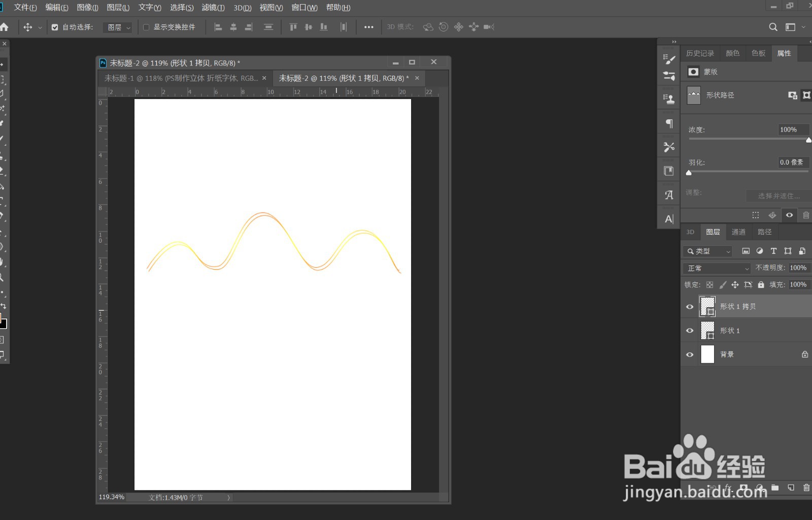
Task: Add a pixel mask icon in Properties
Action: coord(792,95)
